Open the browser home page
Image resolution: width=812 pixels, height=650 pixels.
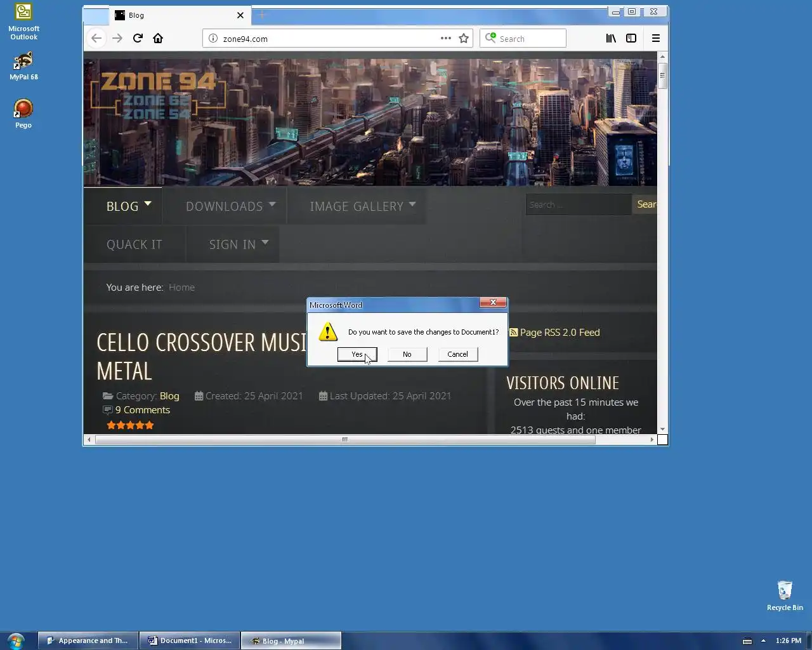pyautogui.click(x=158, y=38)
